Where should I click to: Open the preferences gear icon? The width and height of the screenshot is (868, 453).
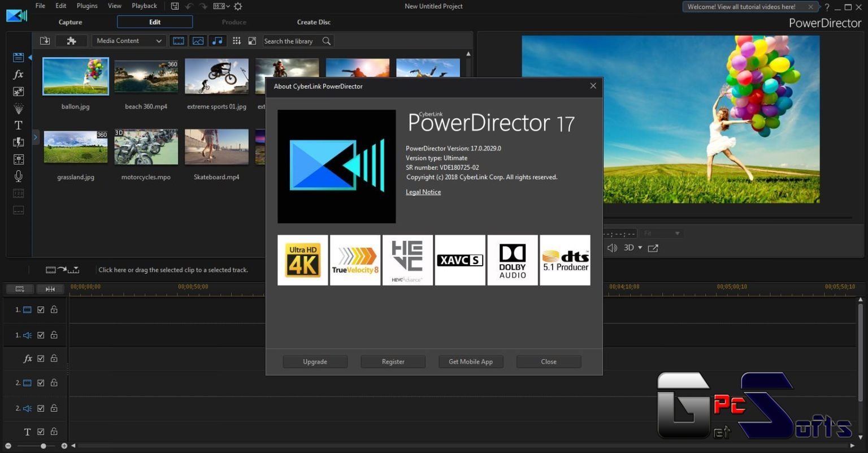click(238, 6)
